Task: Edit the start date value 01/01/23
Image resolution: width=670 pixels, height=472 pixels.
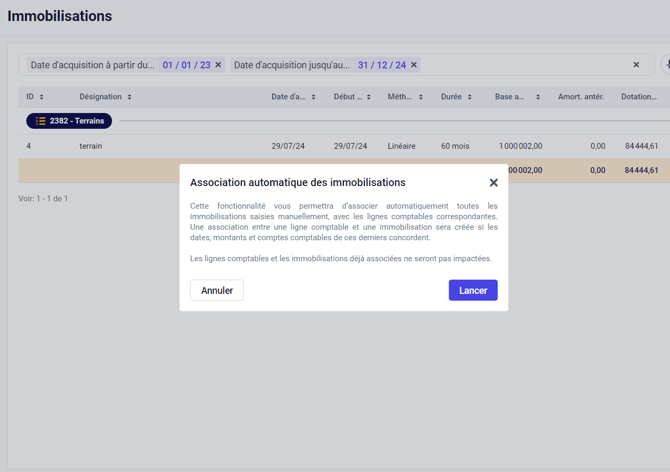Action: (186, 65)
